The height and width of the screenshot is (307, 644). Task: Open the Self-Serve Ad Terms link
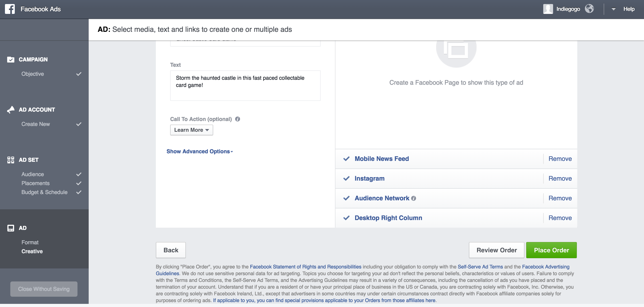pyautogui.click(x=480, y=267)
